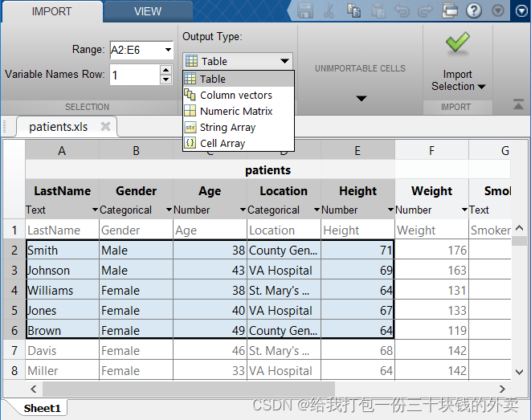Click the Age value 49 cell
The height and width of the screenshot is (420, 531).
pyautogui.click(x=210, y=331)
